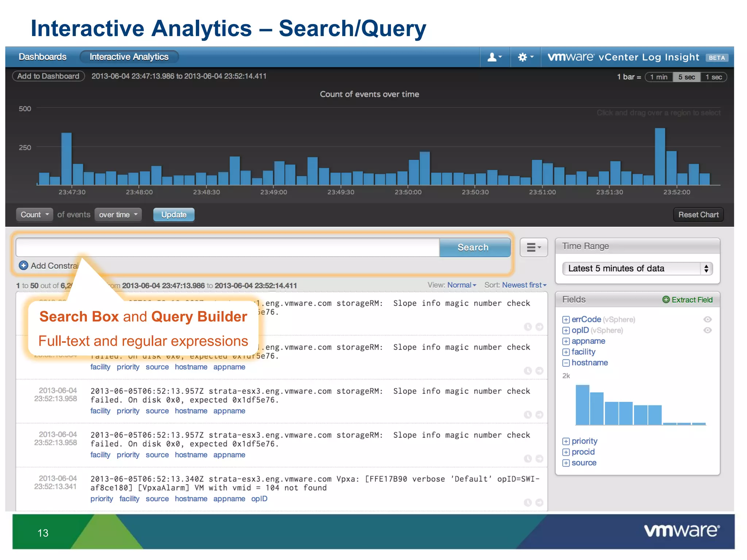
Task: Set bar interval to 1 min
Action: coord(659,77)
